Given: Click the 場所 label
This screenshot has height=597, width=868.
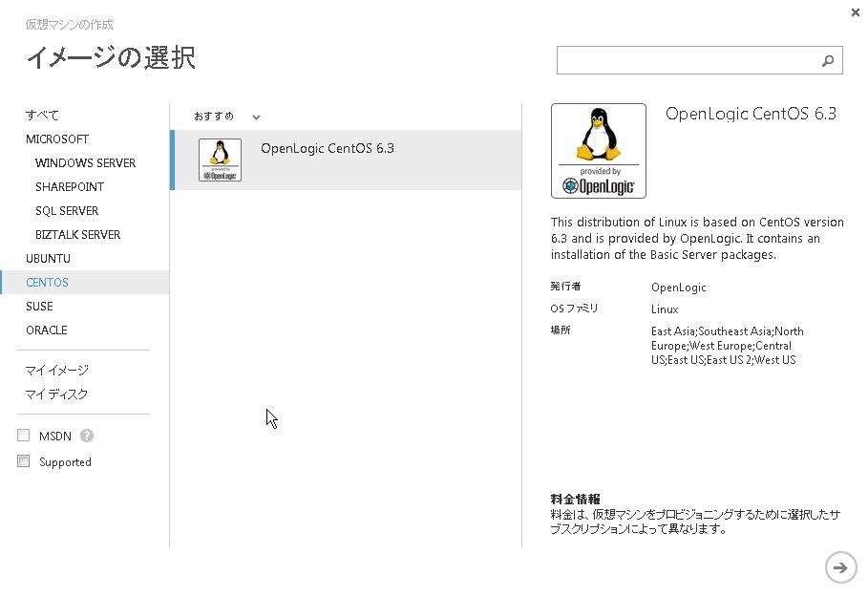Looking at the screenshot, I should click(x=561, y=330).
